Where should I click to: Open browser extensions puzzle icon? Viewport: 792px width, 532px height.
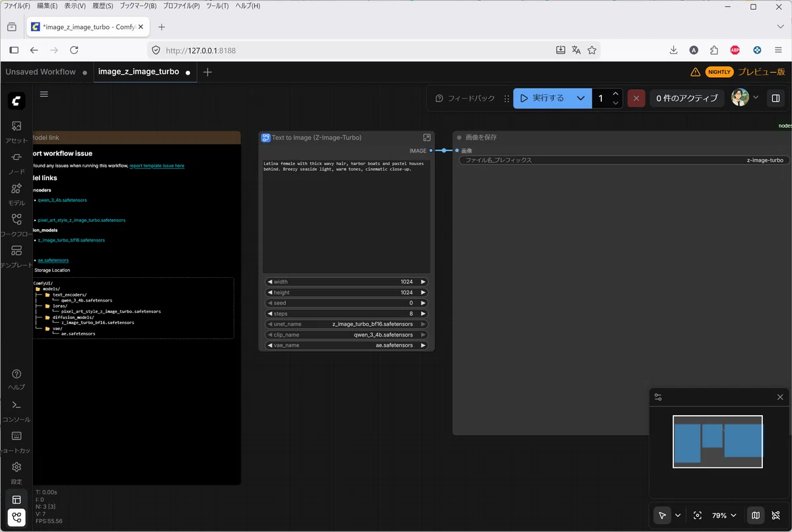pyautogui.click(x=714, y=50)
